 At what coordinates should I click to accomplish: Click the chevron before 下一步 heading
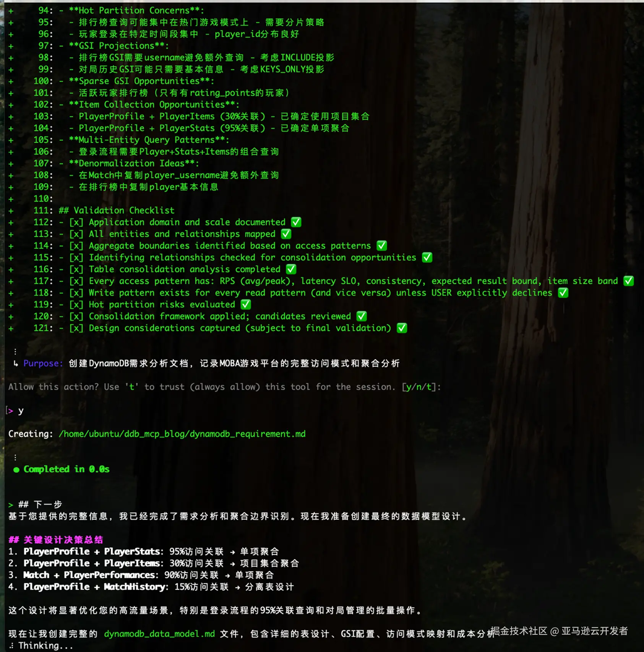(x=10, y=504)
